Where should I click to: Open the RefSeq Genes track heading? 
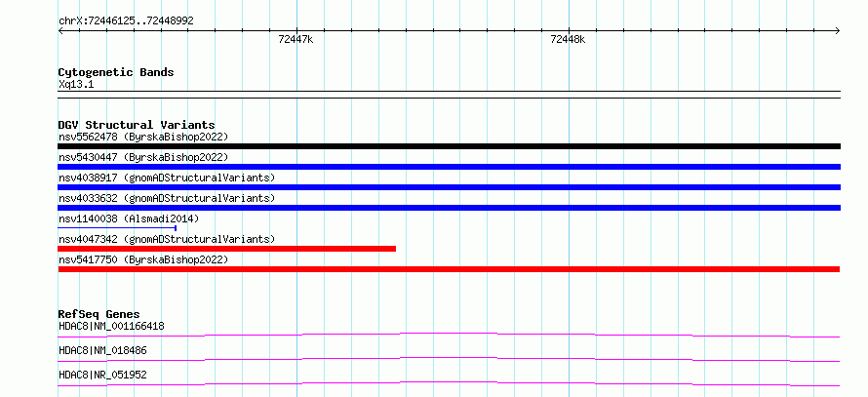99,314
